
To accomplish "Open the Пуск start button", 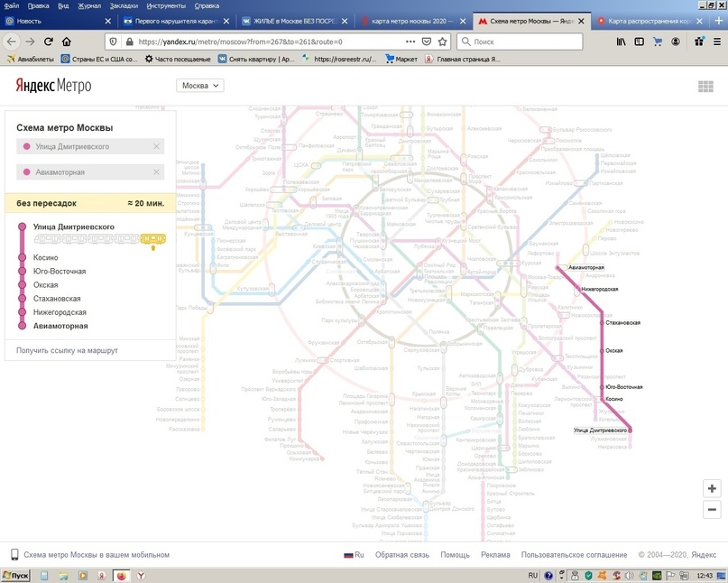I will click(15, 576).
